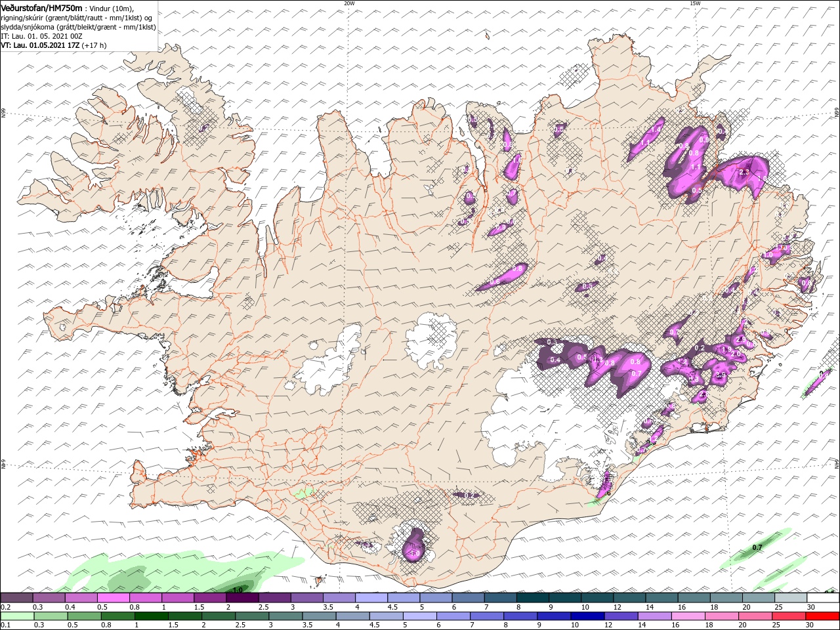
Task: Pick the 3 grey-green swatch in rain scale
Action: tap(285, 616)
